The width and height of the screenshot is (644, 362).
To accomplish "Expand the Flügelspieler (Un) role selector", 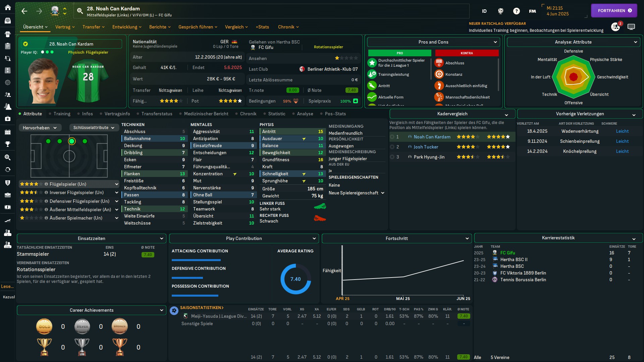I will (116, 184).
